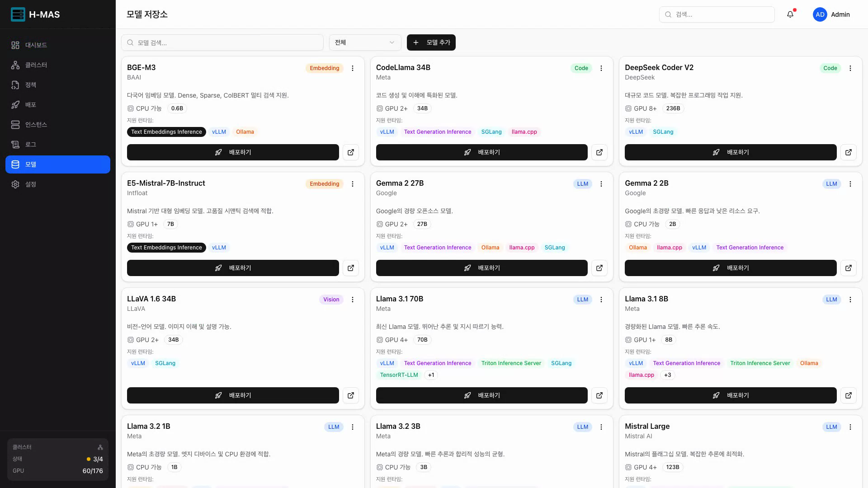Open external link for BGE-M3 model

pyautogui.click(x=351, y=152)
